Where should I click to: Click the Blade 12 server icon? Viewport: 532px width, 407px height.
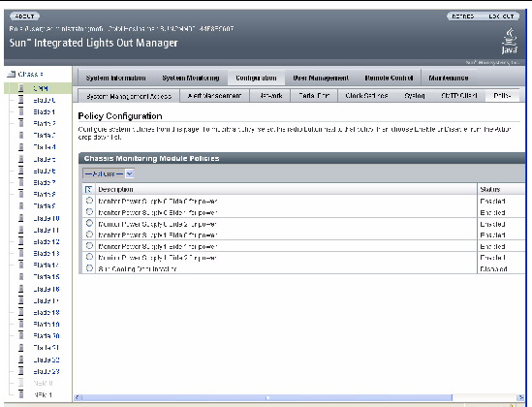point(21,241)
